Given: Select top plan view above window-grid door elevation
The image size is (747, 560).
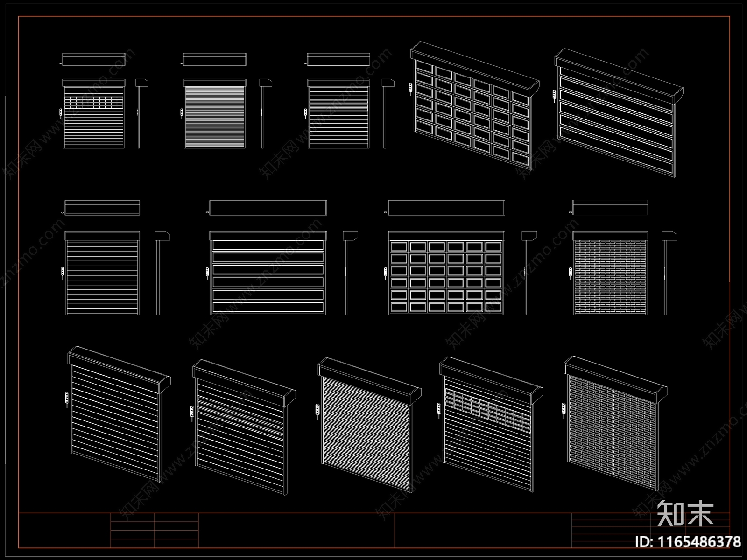Looking at the screenshot, I should [x=445, y=208].
